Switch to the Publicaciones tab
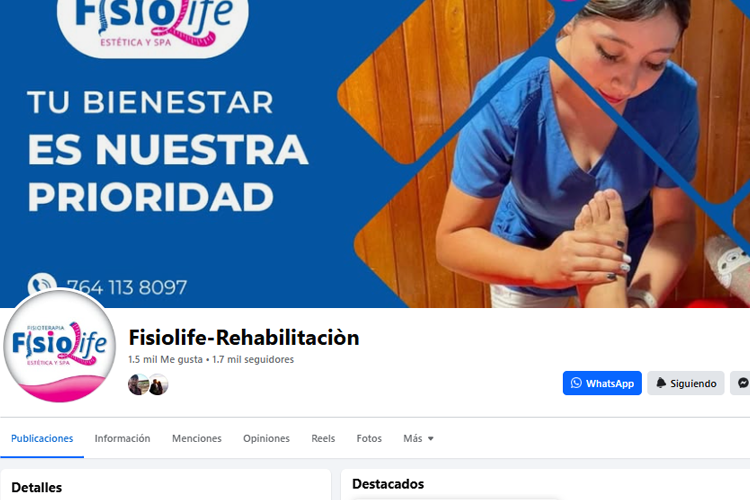Image resolution: width=750 pixels, height=500 pixels. point(42,438)
